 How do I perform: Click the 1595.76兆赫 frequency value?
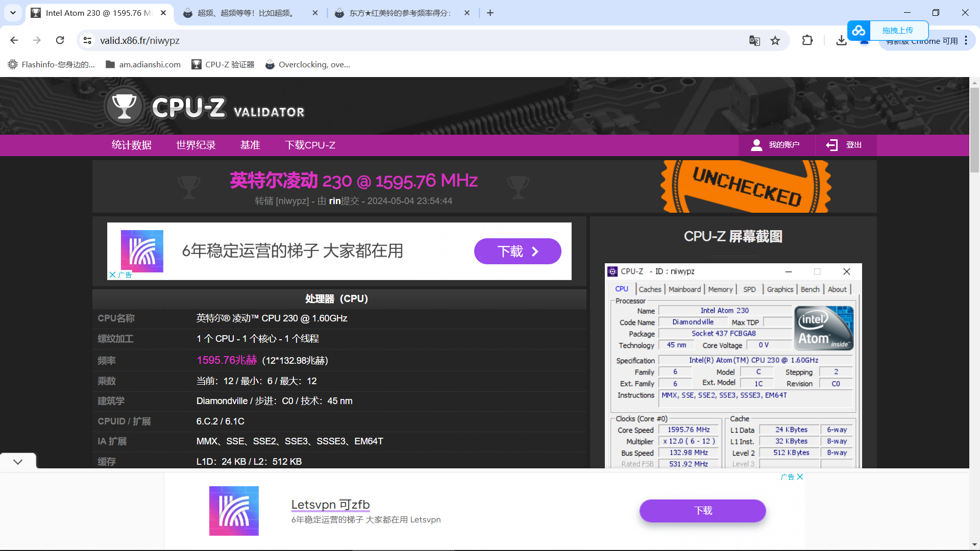tap(227, 360)
